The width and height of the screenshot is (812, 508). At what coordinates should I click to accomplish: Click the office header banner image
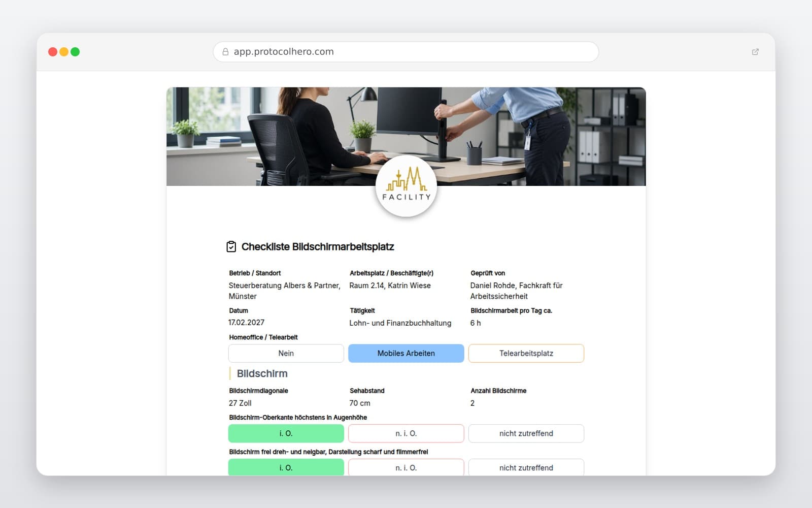[x=406, y=137]
